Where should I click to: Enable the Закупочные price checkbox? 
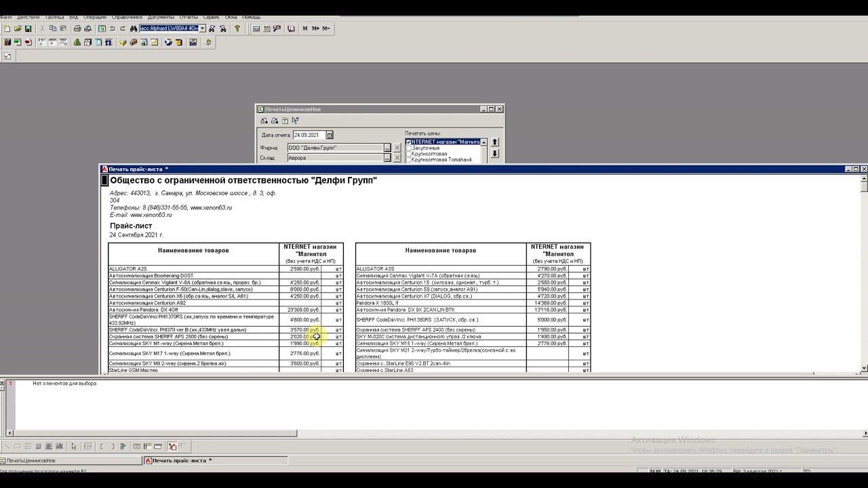[x=408, y=148]
